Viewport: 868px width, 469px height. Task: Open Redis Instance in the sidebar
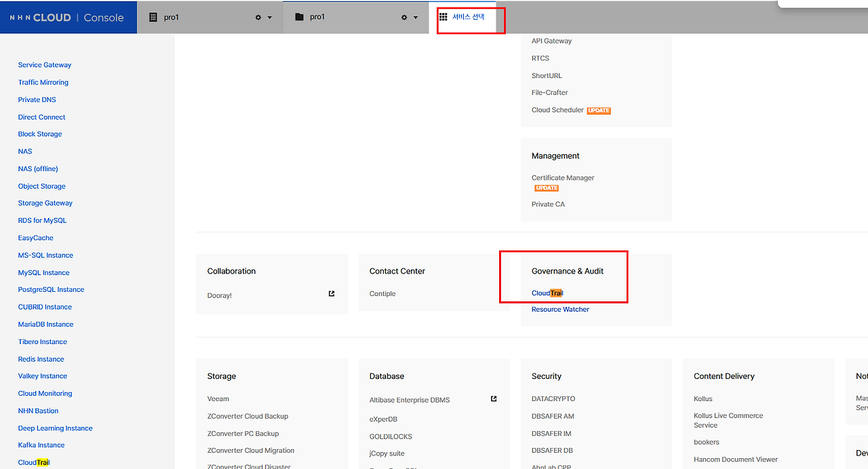click(41, 359)
